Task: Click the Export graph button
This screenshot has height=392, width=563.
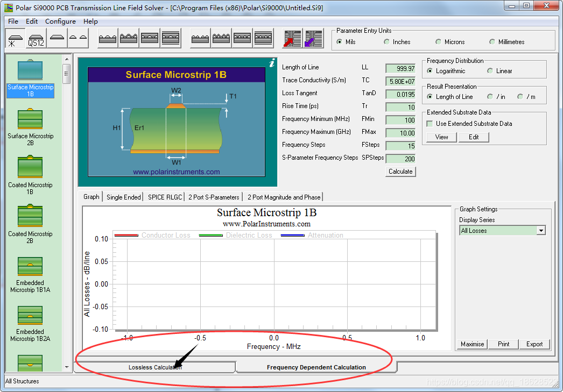Action: [534, 344]
